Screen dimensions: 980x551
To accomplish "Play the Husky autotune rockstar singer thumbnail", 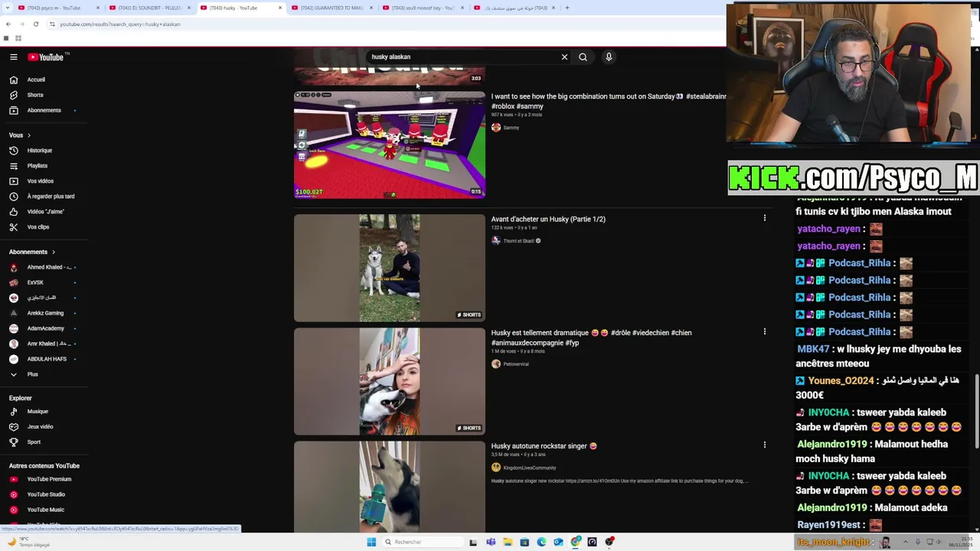I will pos(390,486).
